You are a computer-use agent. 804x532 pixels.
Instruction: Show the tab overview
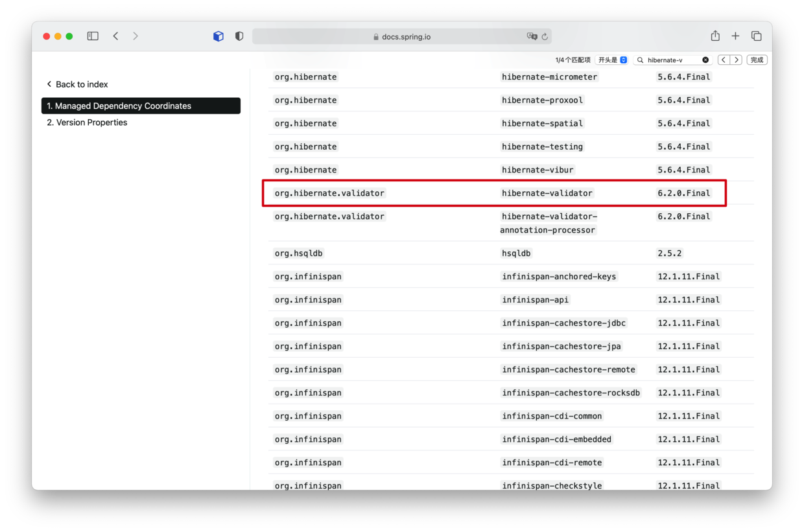(756, 36)
